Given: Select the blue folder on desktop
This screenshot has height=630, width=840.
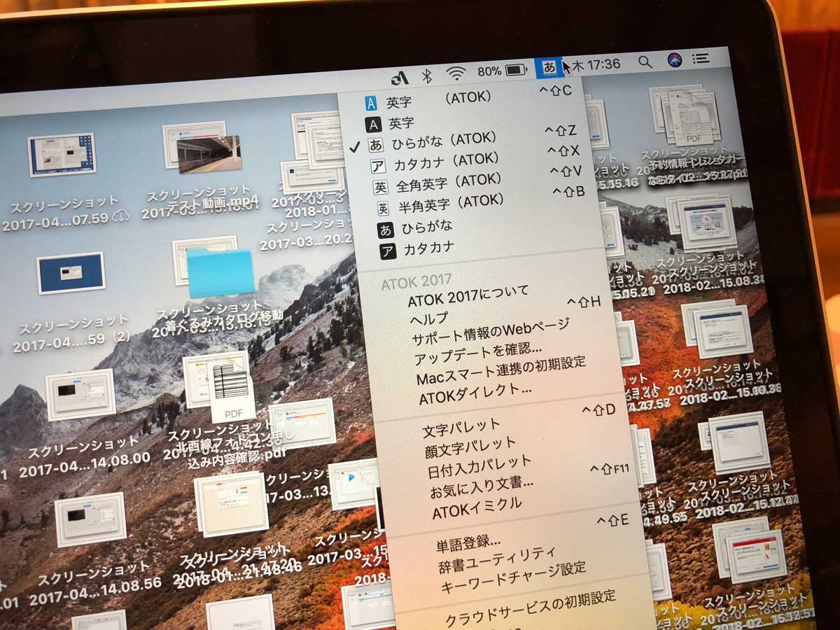Looking at the screenshot, I should point(220,273).
